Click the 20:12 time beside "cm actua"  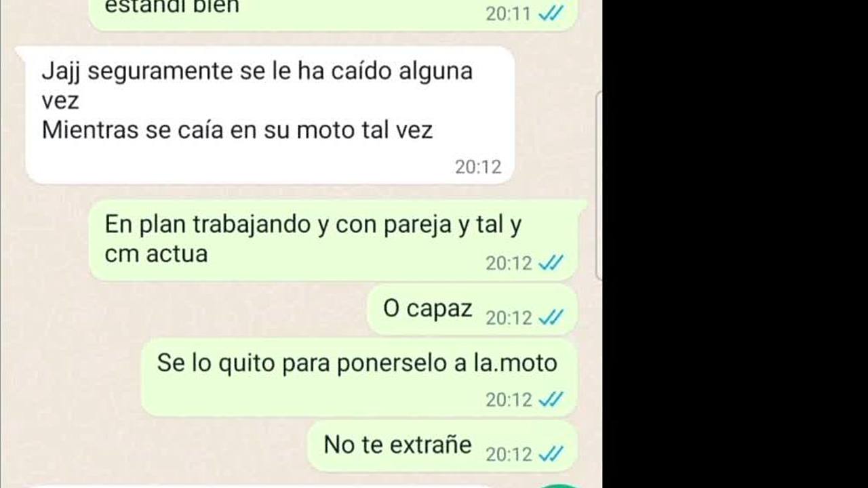(x=509, y=263)
